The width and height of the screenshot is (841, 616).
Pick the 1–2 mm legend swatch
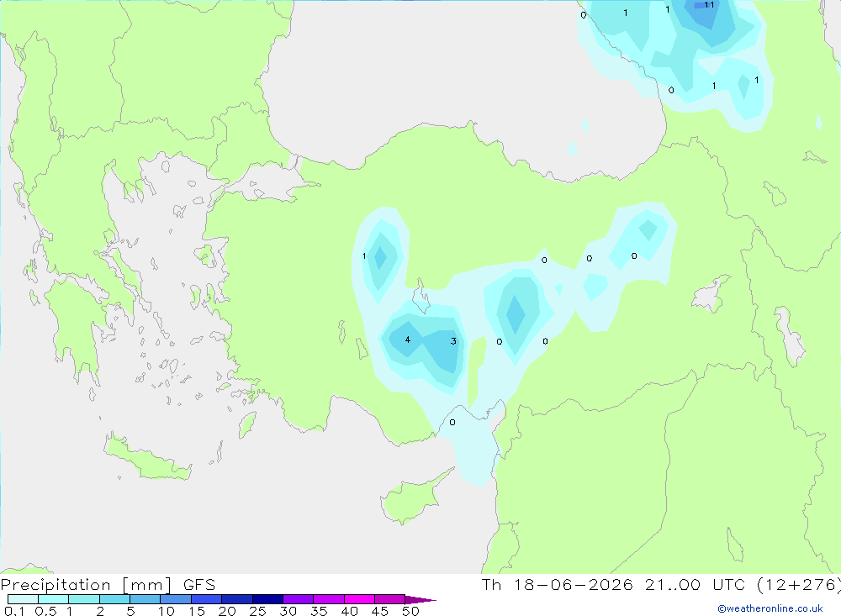(83, 599)
